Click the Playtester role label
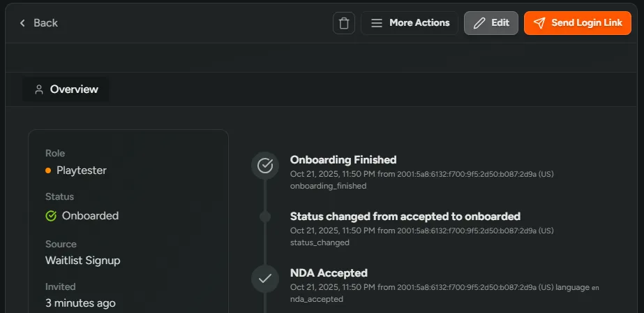The width and height of the screenshot is (644, 313). 82,170
